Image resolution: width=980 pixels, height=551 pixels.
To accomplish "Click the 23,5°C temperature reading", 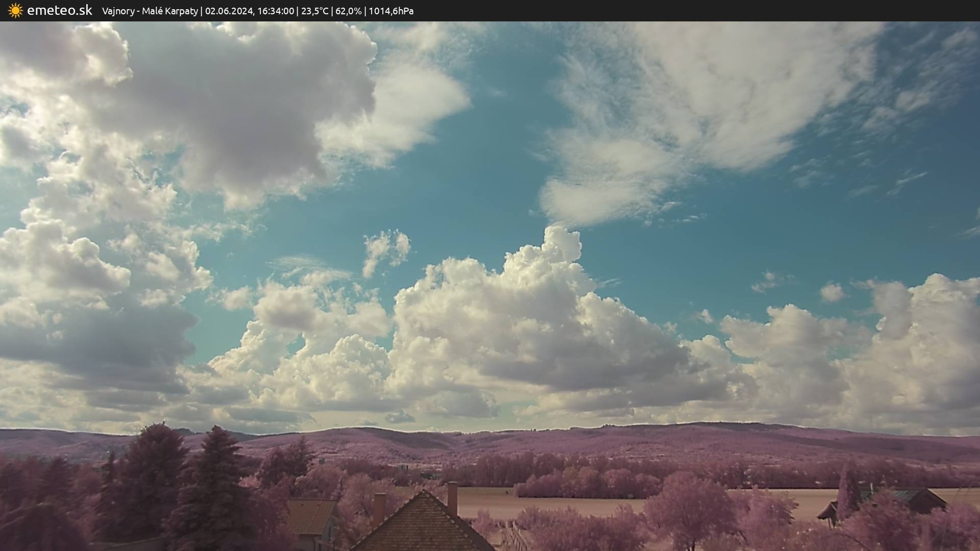I will [314, 11].
